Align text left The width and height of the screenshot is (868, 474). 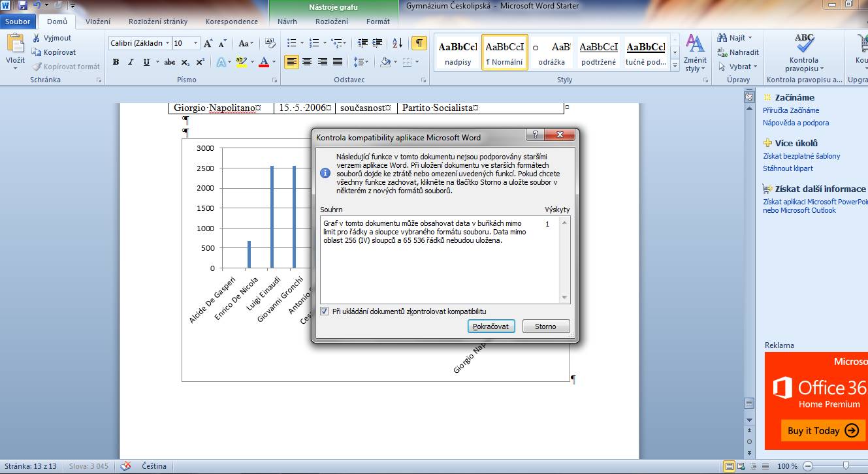291,62
